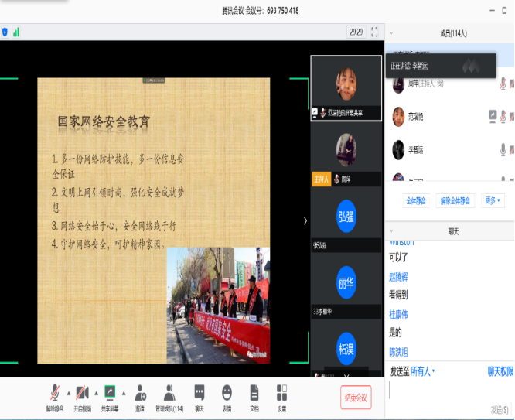Enter full screen using the expand icon
Viewport: 515px width, 420px height.
coord(374,32)
